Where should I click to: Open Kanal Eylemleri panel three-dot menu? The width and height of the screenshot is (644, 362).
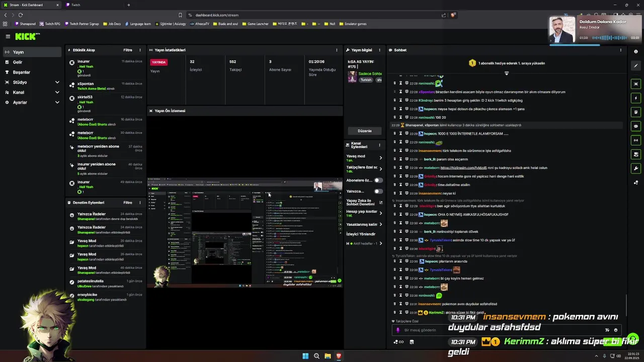[379, 145]
